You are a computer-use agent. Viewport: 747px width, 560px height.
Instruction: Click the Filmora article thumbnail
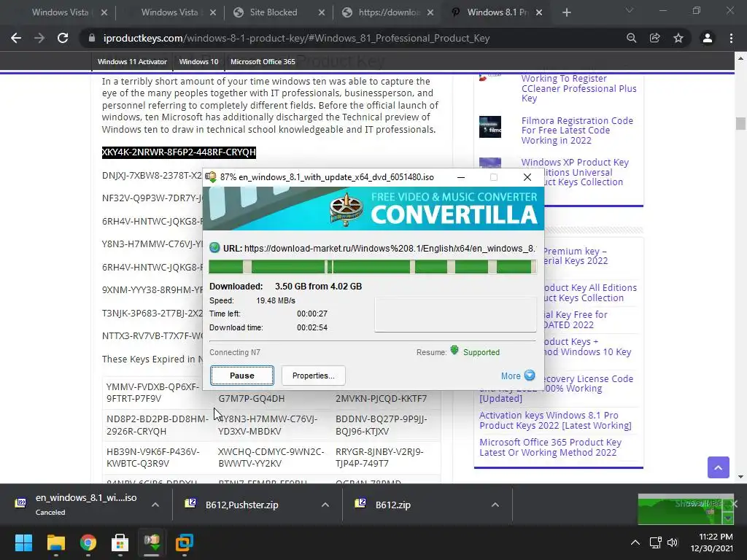coord(489,127)
